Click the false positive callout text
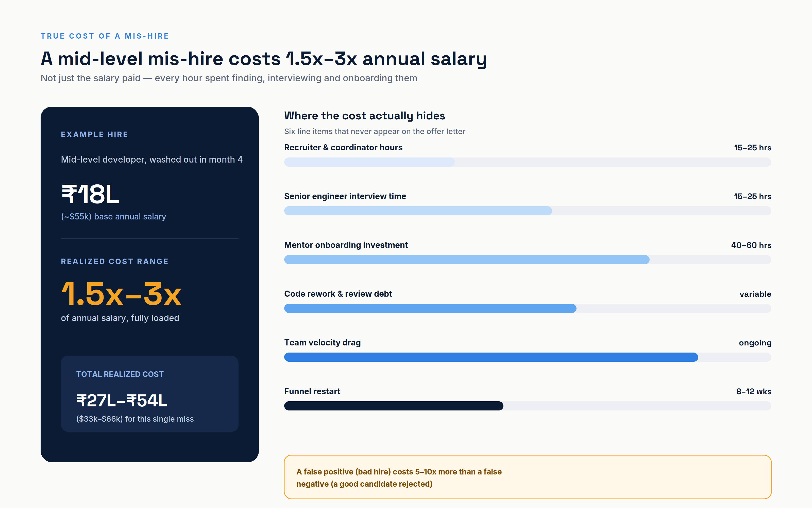812x508 pixels. click(x=399, y=478)
